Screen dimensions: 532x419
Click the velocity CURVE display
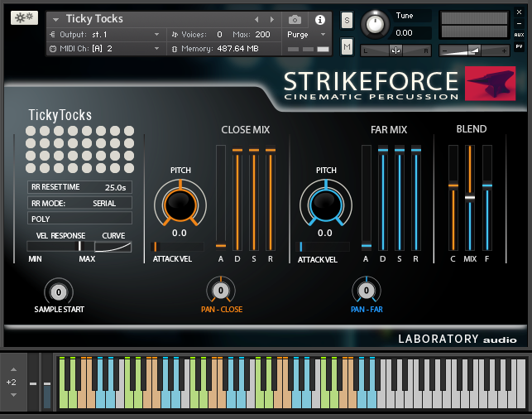(113, 247)
